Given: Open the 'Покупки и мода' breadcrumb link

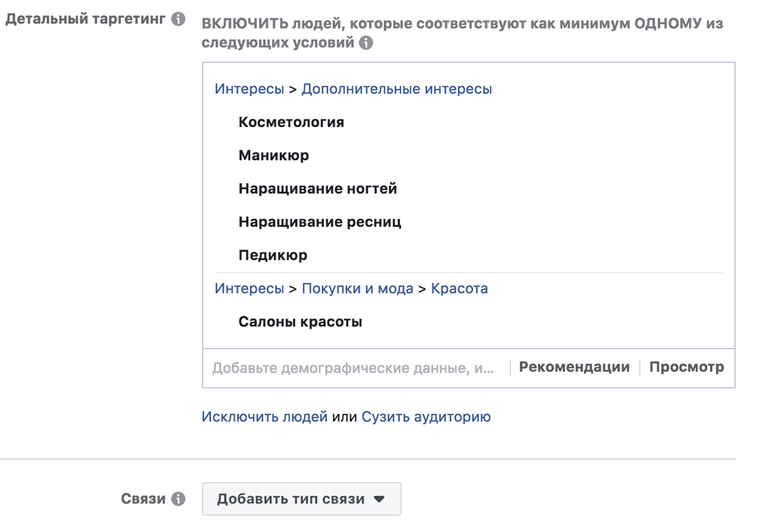Looking at the screenshot, I should [357, 288].
